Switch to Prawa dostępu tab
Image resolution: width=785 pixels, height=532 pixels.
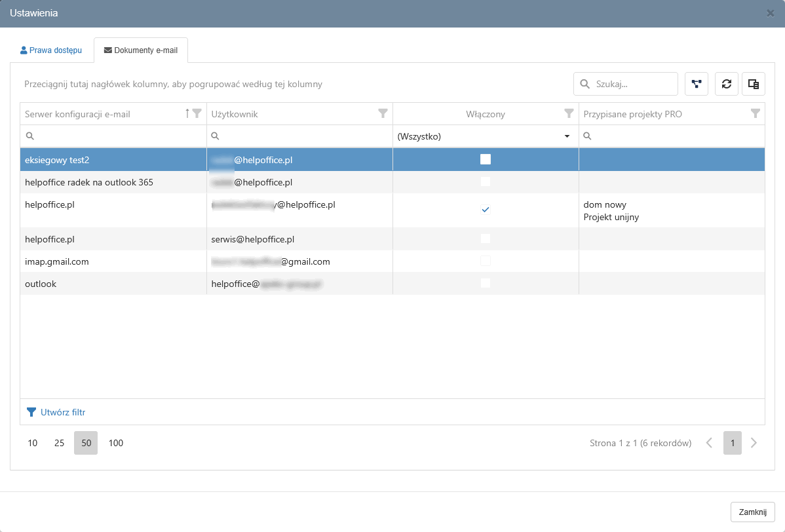click(51, 50)
